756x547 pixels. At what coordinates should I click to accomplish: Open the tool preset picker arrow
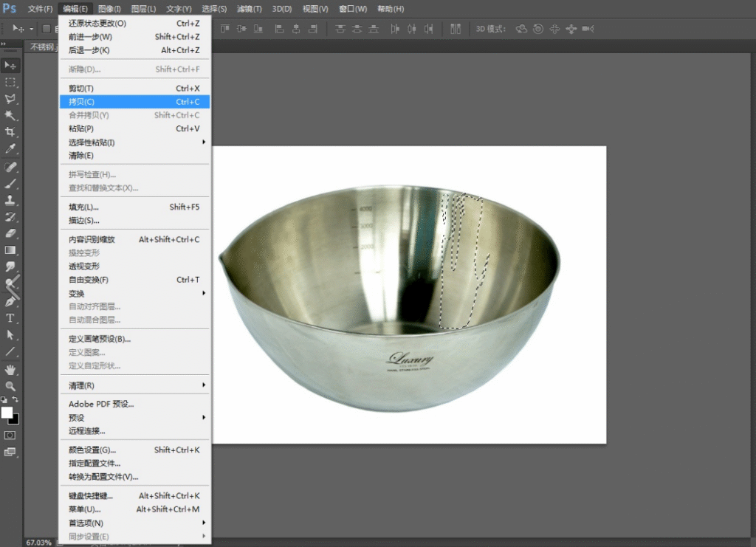32,30
